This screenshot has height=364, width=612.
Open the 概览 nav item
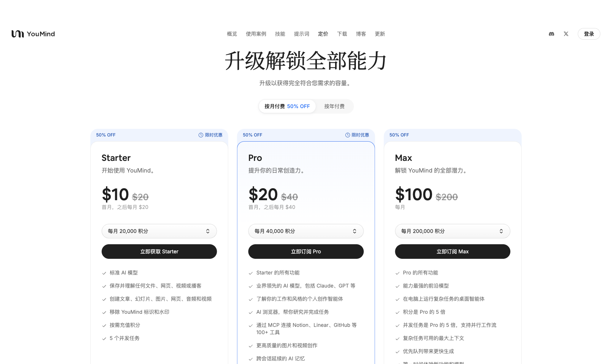pos(232,34)
